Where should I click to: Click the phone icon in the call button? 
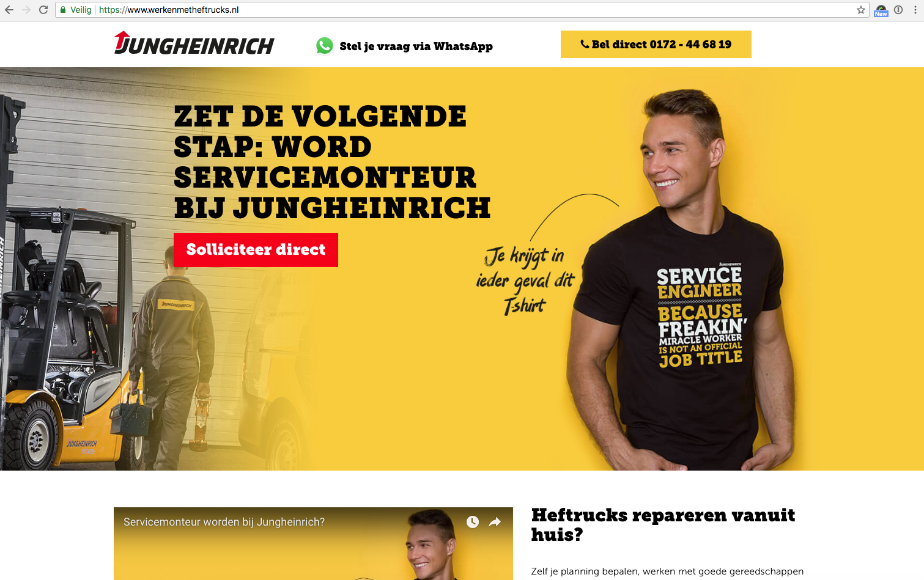coord(585,44)
